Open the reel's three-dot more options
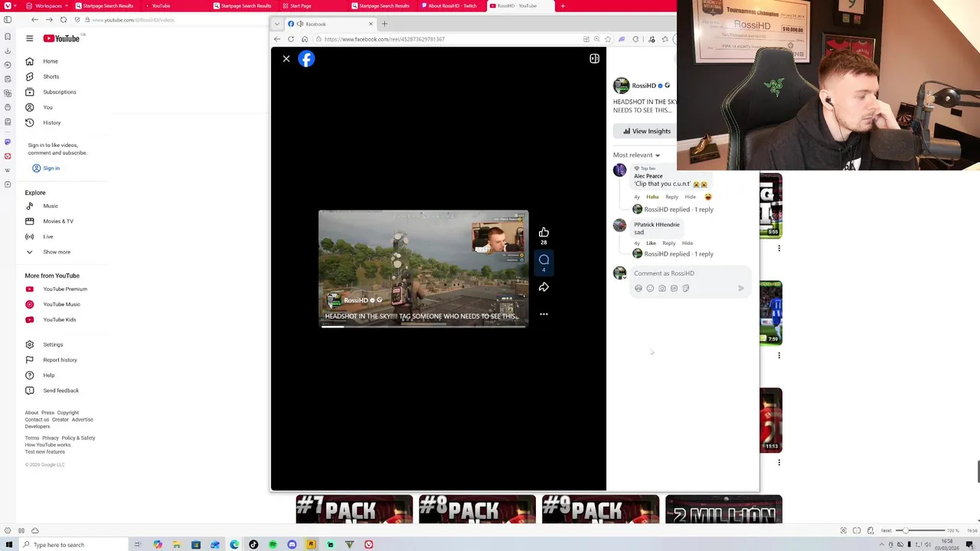This screenshot has height=551, width=980. tap(544, 315)
